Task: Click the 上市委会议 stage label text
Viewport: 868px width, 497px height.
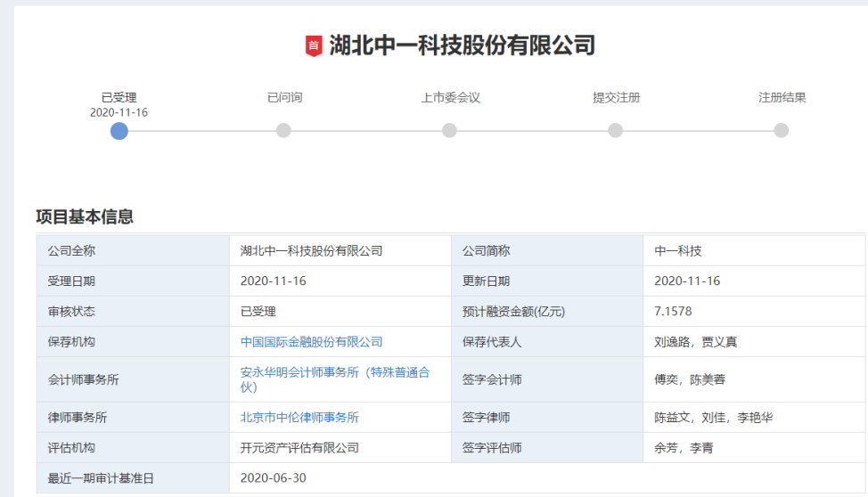Action: pyautogui.click(x=451, y=97)
